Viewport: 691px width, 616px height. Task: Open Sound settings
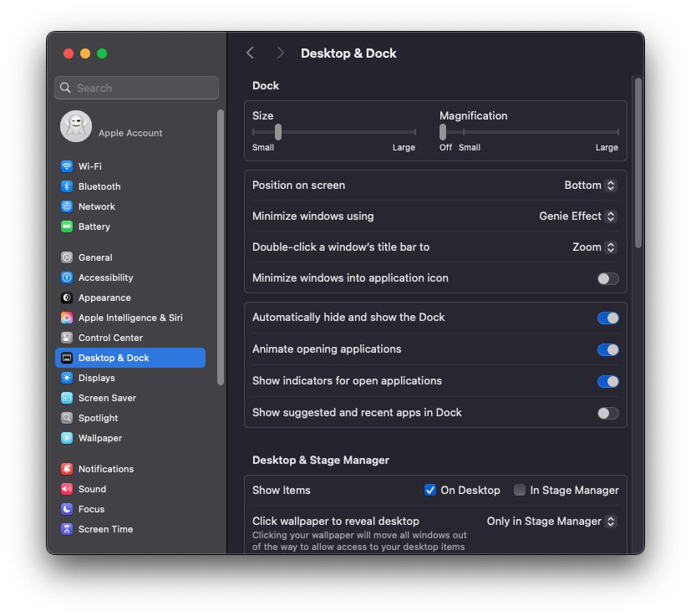(x=130, y=489)
